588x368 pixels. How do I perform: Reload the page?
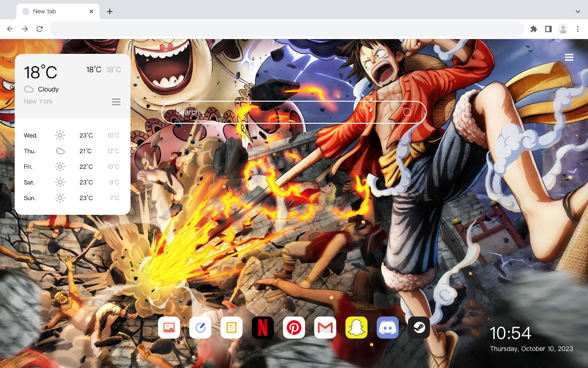click(40, 29)
